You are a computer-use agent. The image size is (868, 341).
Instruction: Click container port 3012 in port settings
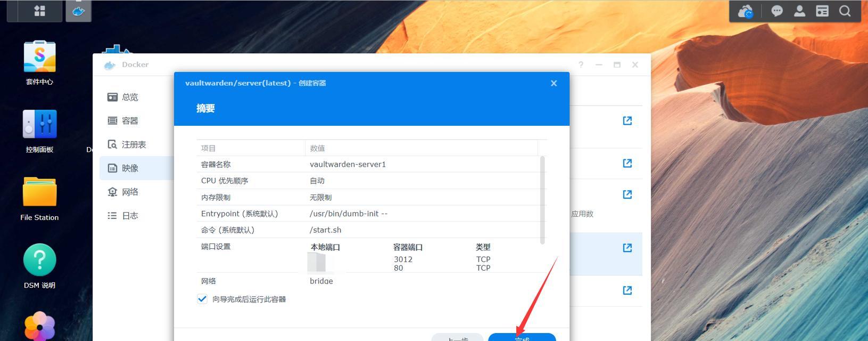(403, 259)
